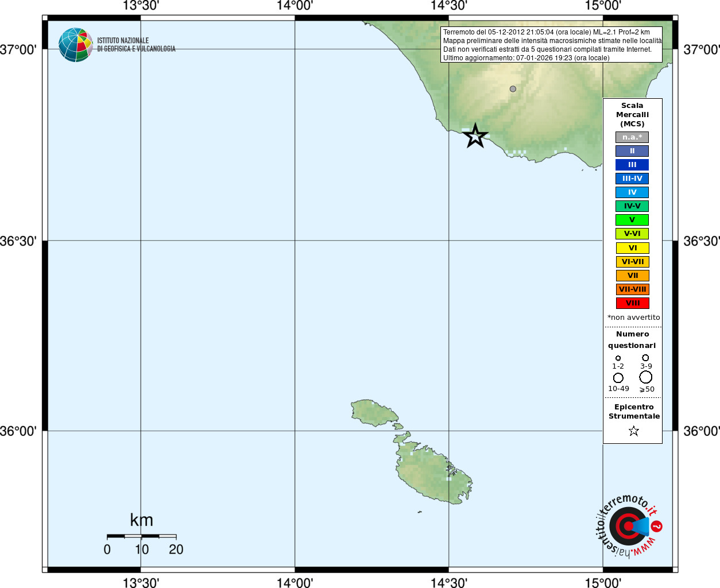Click the legend epicenter star symbol
Viewport: 720px width, 588px height.
tap(634, 431)
